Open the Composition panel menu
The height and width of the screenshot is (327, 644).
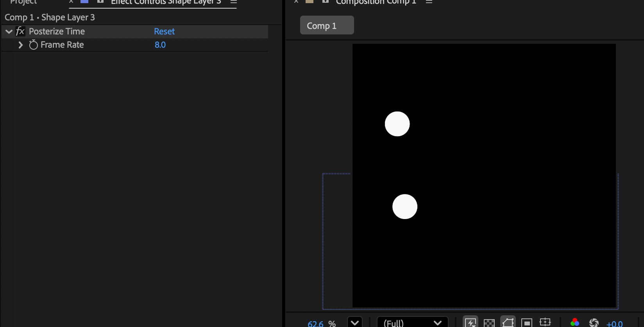tap(429, 2)
